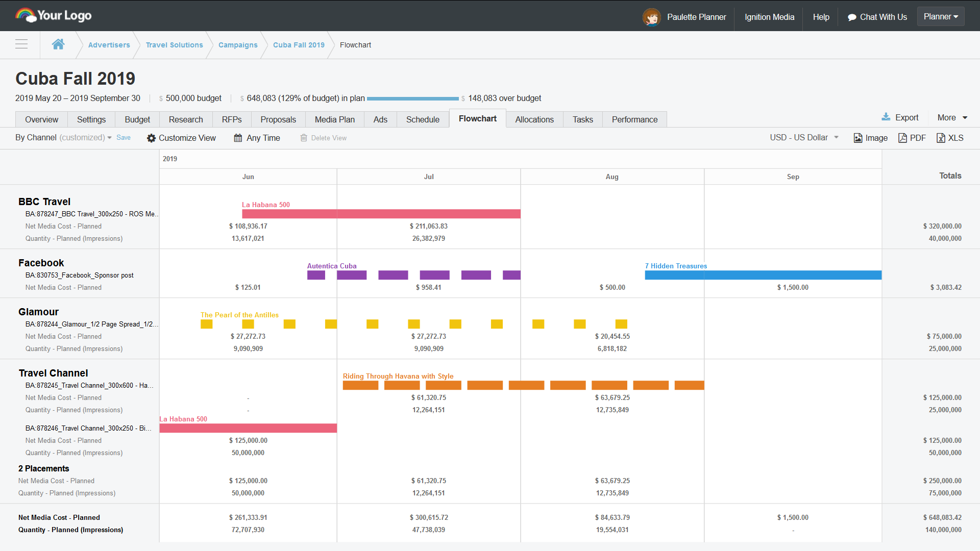This screenshot has width=980, height=551.
Task: Click the blue 7 Hidden Treasures bar
Action: click(763, 275)
